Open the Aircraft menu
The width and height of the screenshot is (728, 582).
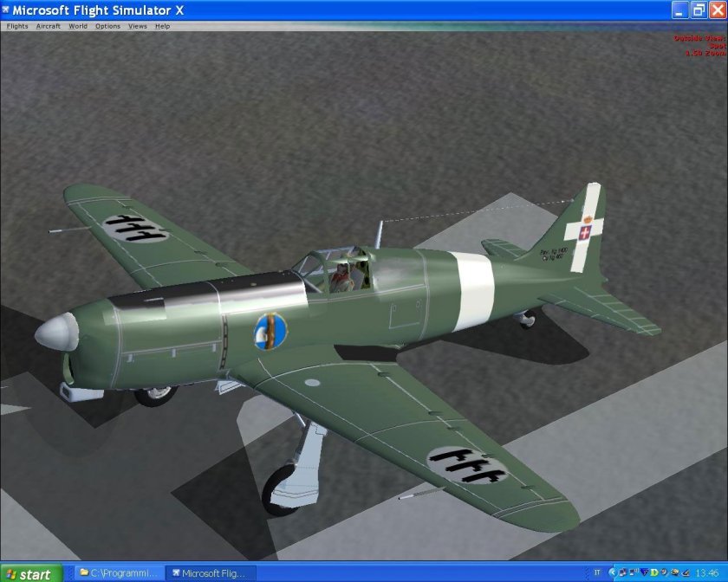coord(48,26)
